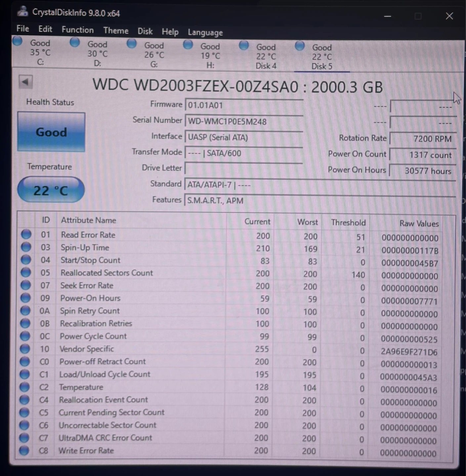
Task: Click the status orb for Disk 4
Action: click(244, 45)
